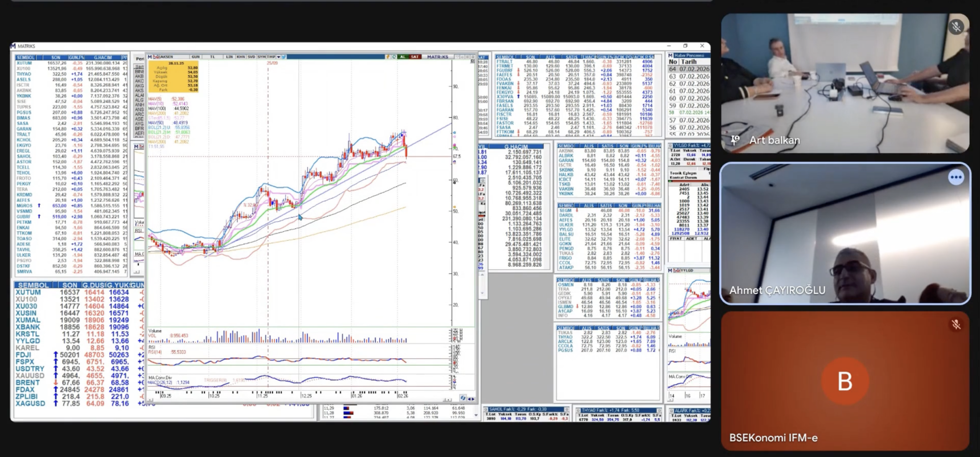
Task: Click the green C refresh icon
Action: coord(394,57)
